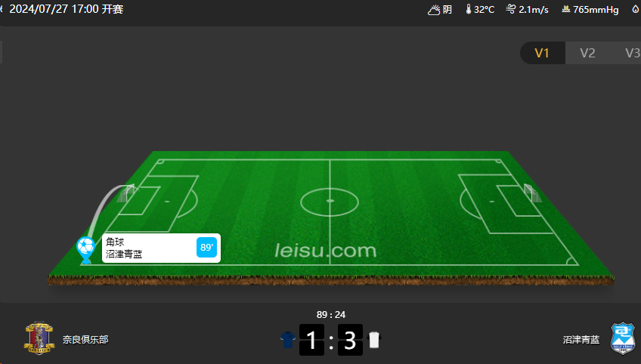Viewport: 641px width, 364px height.
Task: Click the 89:24 match clock
Action: 331,315
